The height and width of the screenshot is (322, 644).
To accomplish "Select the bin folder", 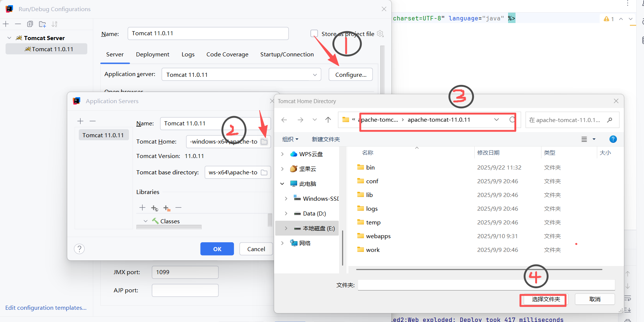I will click(x=370, y=167).
